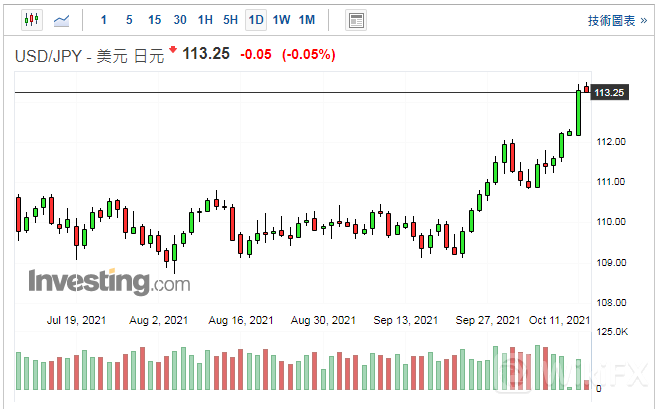This screenshot has height=409, width=659.
Task: Click the -0.05% percentage change value
Action: point(308,54)
